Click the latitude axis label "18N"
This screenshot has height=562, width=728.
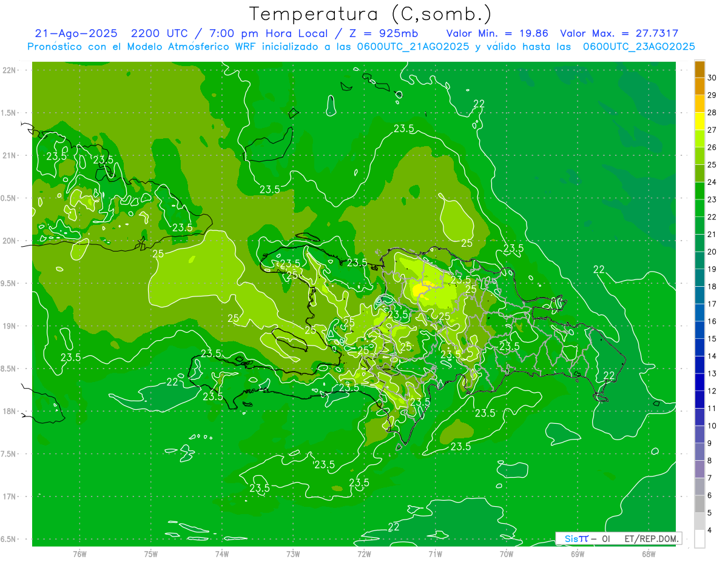[8, 411]
